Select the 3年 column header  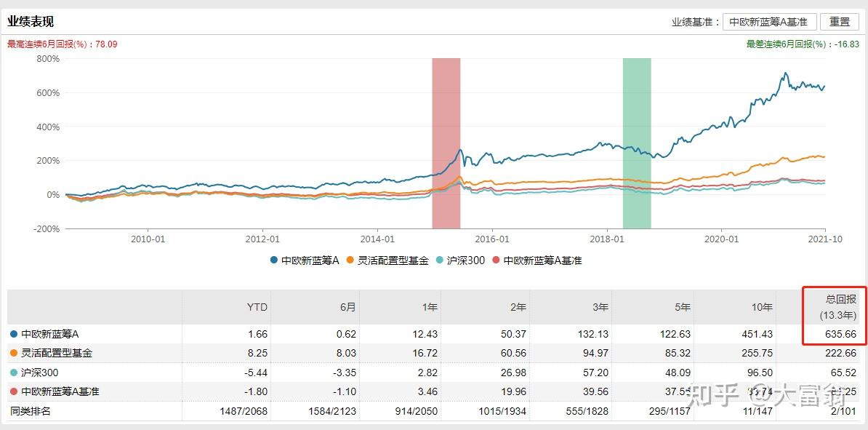point(600,307)
